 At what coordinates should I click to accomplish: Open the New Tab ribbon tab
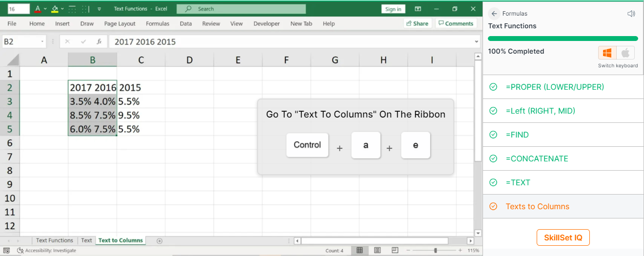(x=301, y=23)
